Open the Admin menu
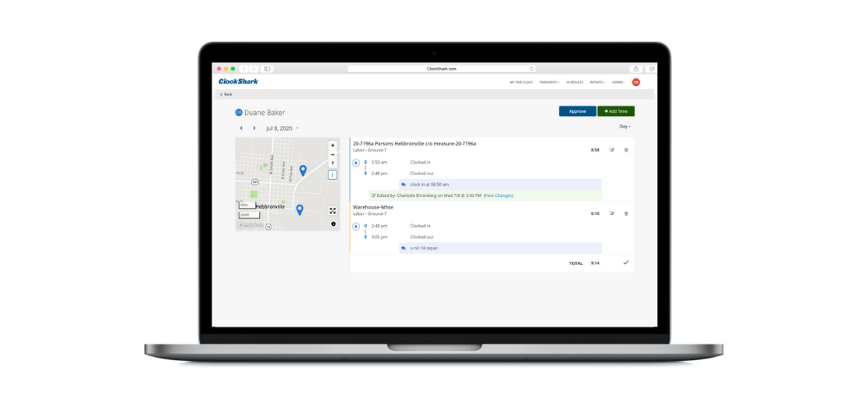This screenshot has height=414, width=868. pyautogui.click(x=619, y=82)
